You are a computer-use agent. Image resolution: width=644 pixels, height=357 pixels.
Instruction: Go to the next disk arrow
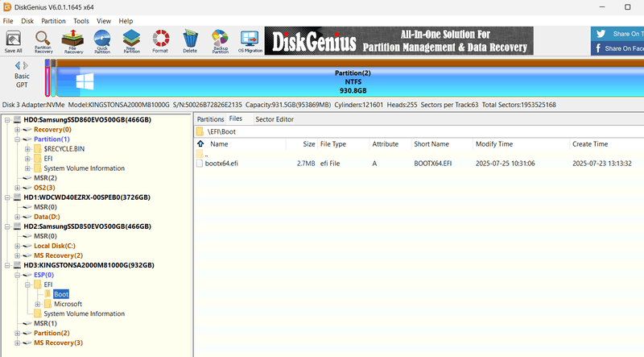pyautogui.click(x=26, y=65)
